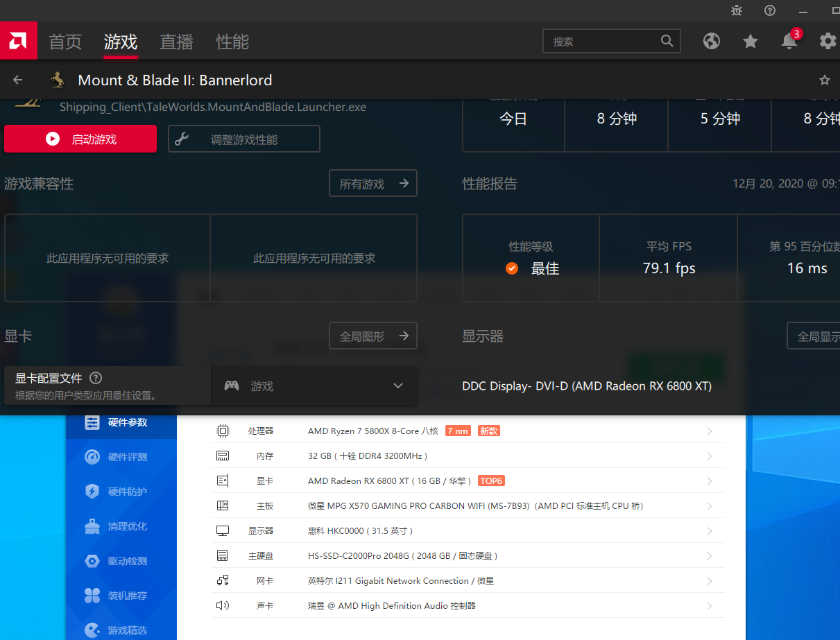The width and height of the screenshot is (840, 640).
Task: Click the 硬件参数 sidebar item
Action: [121, 422]
